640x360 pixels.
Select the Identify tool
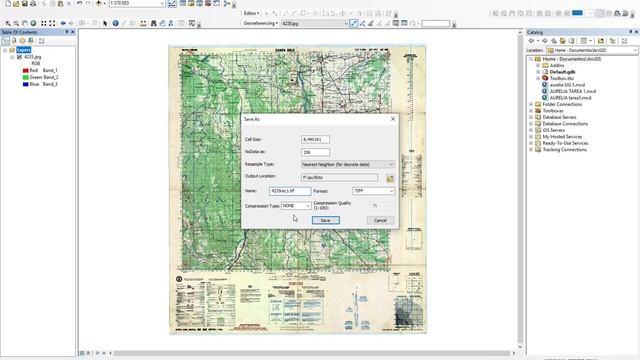116,23
